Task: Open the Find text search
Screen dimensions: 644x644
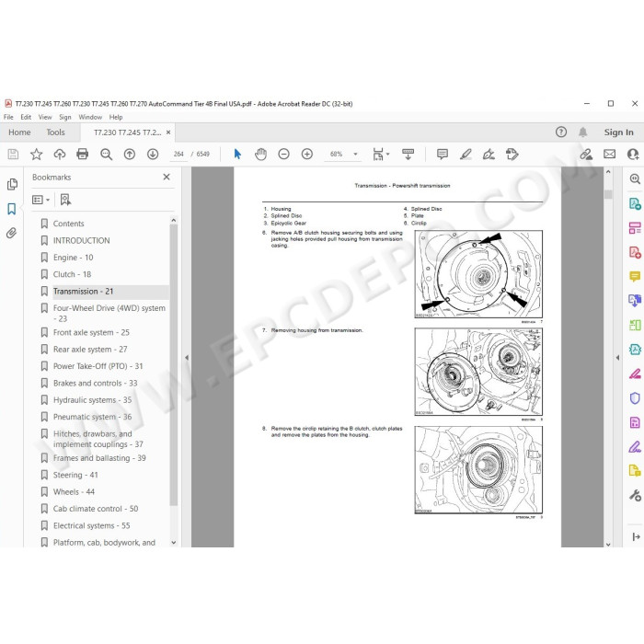Action: 107,154
